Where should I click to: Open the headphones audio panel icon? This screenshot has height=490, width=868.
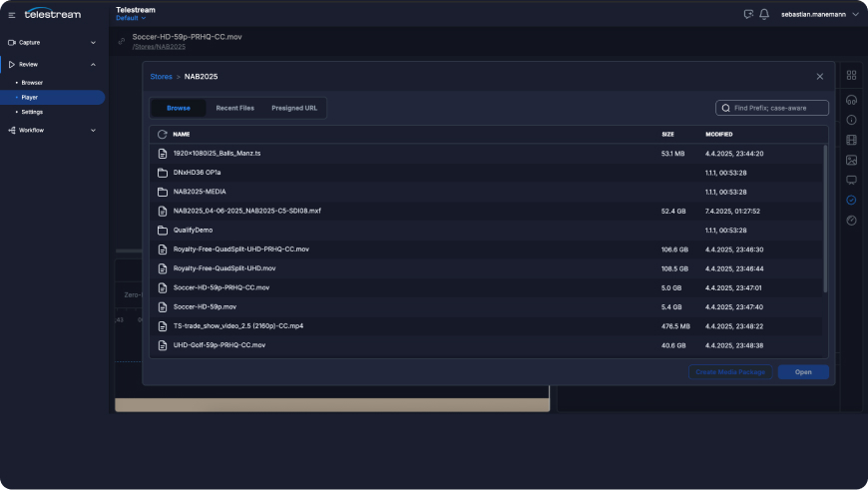851,100
